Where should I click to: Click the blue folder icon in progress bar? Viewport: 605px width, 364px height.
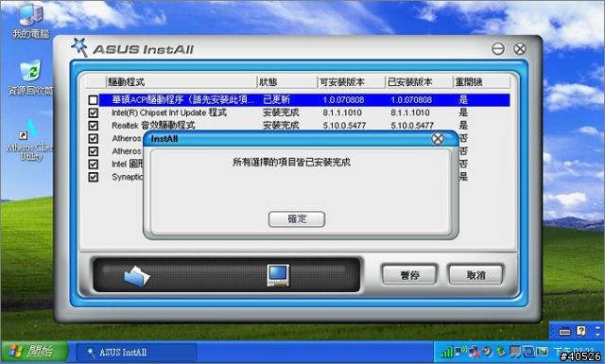coord(136,276)
